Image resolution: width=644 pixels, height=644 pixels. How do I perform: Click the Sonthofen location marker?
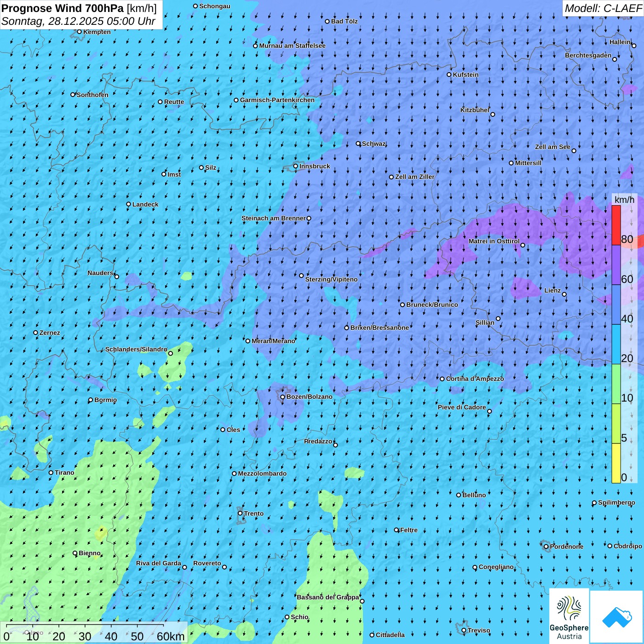(73, 94)
